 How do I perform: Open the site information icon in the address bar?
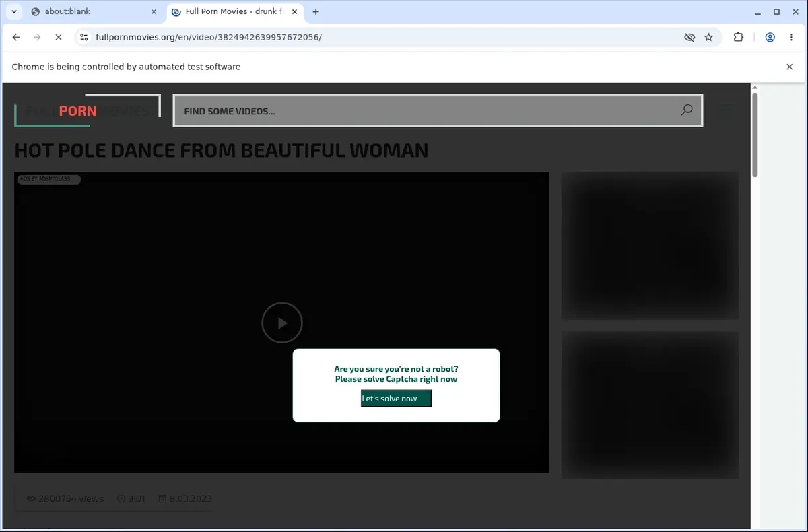pyautogui.click(x=83, y=38)
